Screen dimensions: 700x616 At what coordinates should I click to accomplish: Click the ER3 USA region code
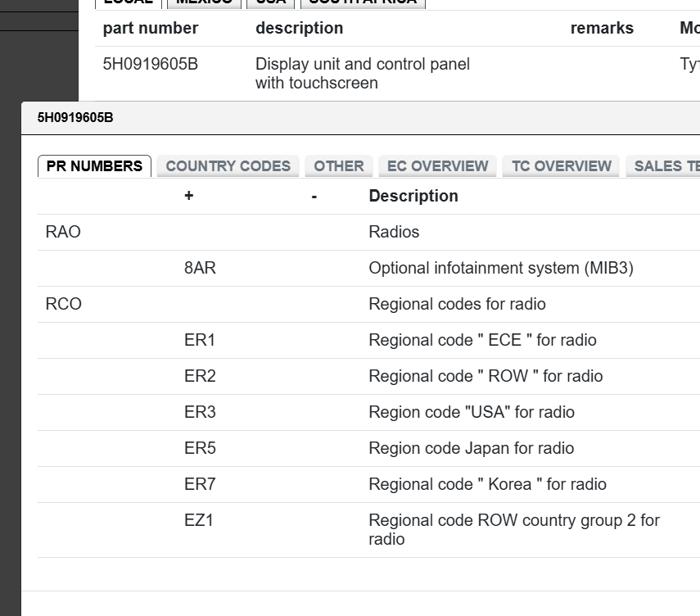click(x=200, y=412)
